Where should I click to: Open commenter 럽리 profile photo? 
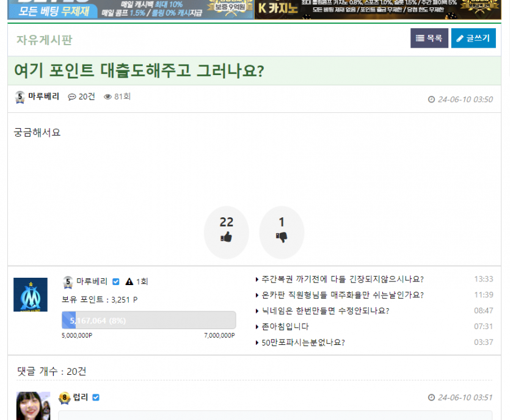(x=33, y=406)
